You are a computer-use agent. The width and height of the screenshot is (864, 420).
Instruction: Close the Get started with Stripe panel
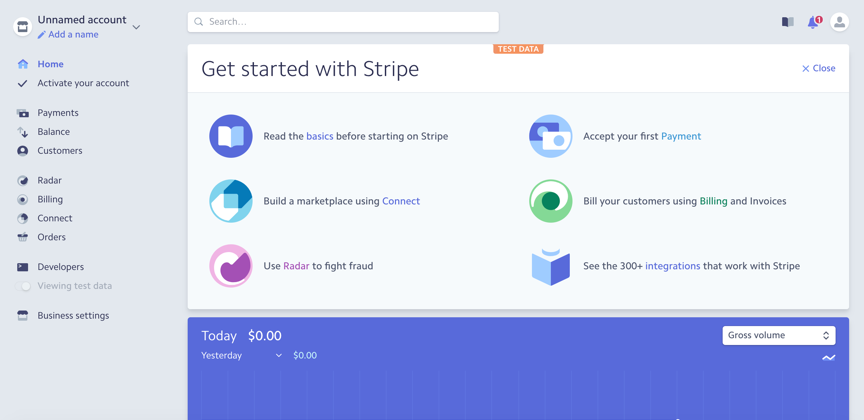[x=818, y=68]
